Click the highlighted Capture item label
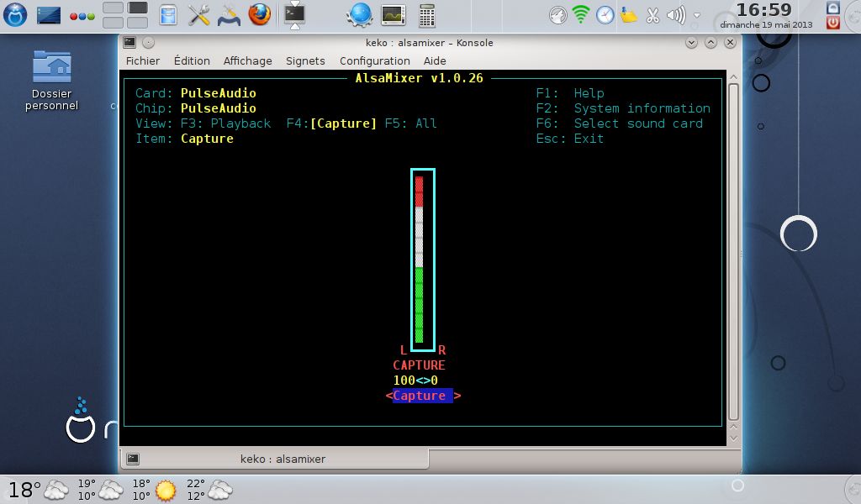This screenshot has height=504, width=861. click(422, 396)
